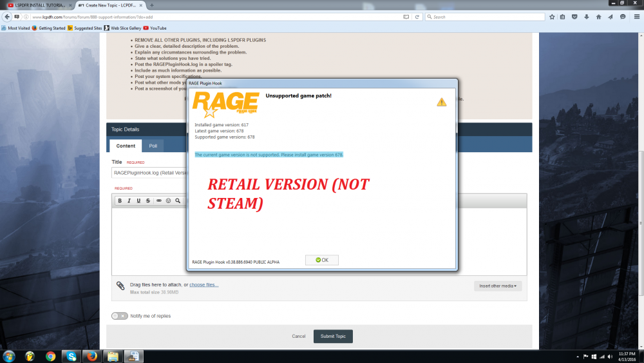Open File Explorer from the taskbar
The height and width of the screenshot is (363, 644).
(113, 356)
